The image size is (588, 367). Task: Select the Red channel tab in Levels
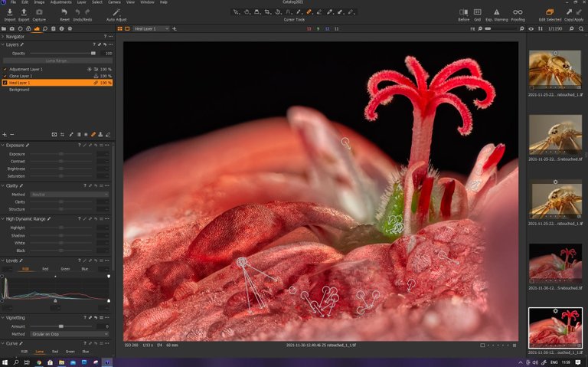(45, 269)
